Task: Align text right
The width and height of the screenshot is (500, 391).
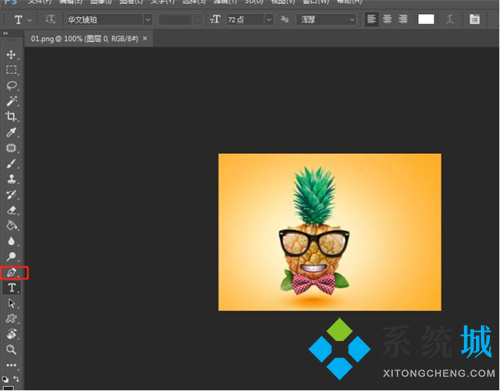Action: coord(403,19)
